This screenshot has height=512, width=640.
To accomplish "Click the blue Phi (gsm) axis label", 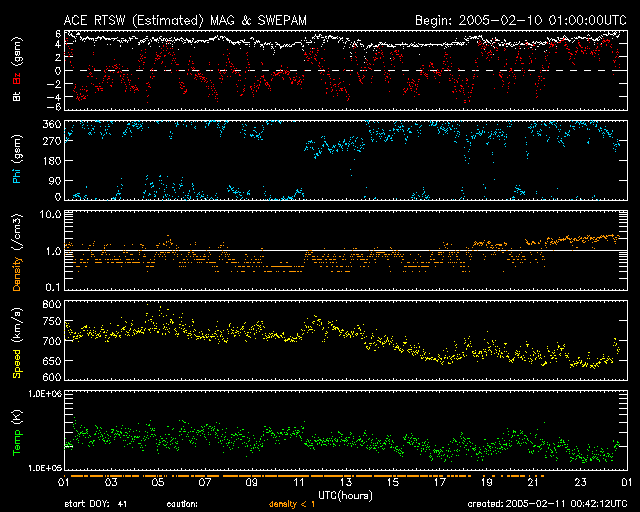I will [x=17, y=160].
